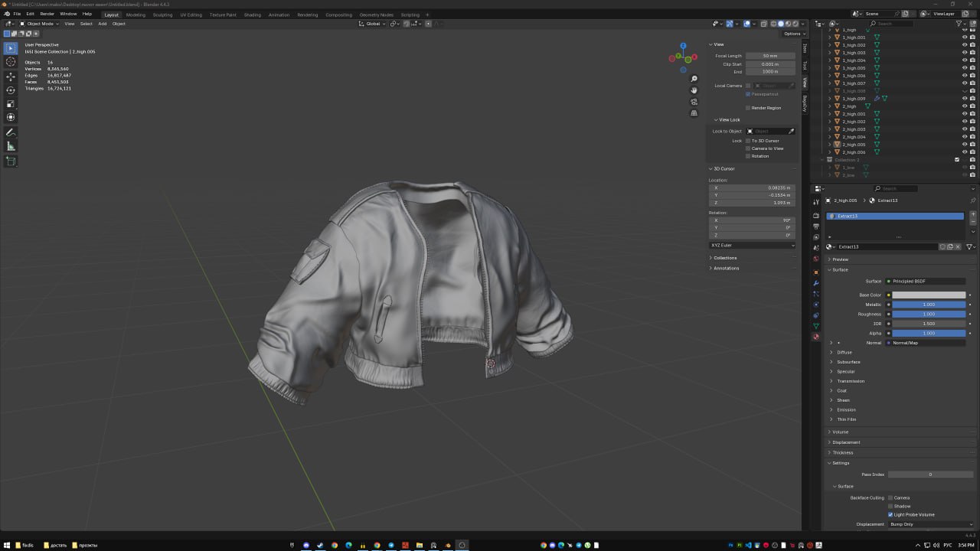Click the Zoom view magnifier icon
The image size is (980, 551).
tap(694, 79)
